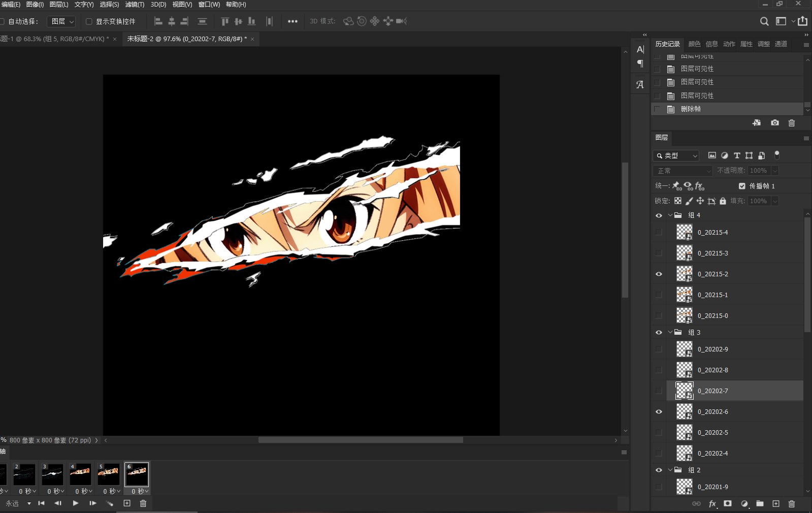Advance to next animation frame

(93, 503)
